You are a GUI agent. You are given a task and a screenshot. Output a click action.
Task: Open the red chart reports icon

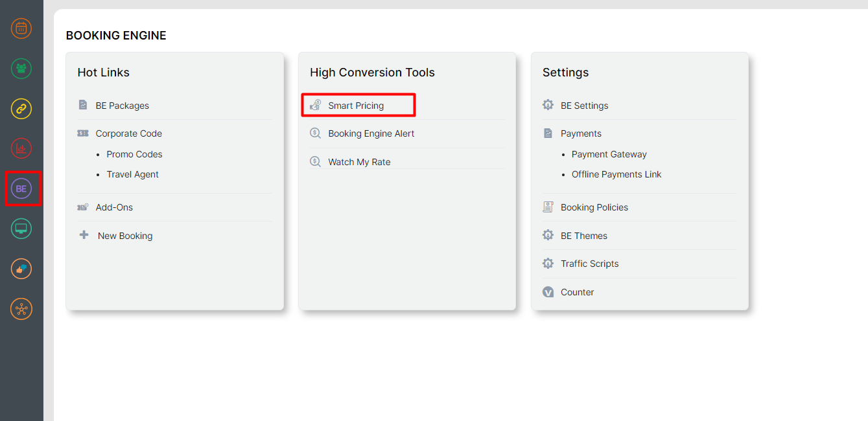tap(21, 149)
